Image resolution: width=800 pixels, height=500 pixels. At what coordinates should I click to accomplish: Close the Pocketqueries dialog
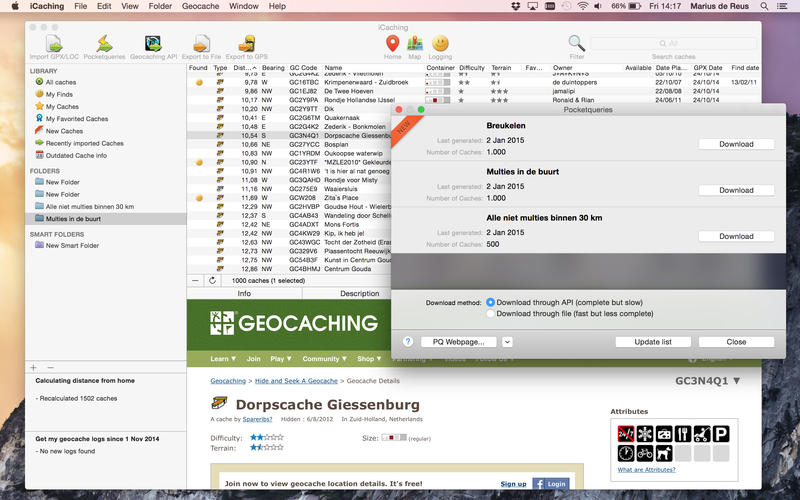736,342
